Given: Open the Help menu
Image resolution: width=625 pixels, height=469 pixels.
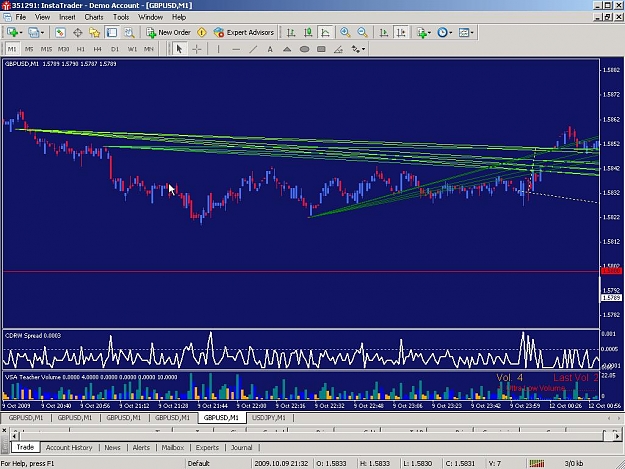Looking at the screenshot, I should [x=179, y=17].
